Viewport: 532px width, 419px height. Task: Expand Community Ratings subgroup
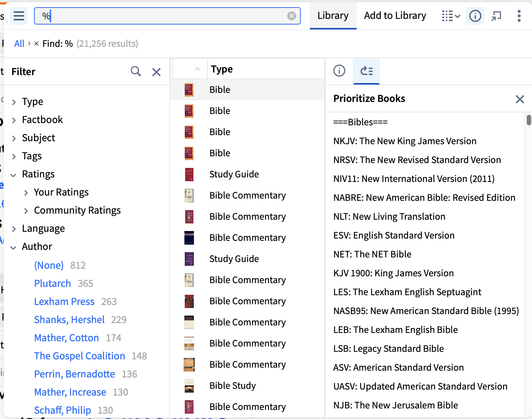click(26, 211)
